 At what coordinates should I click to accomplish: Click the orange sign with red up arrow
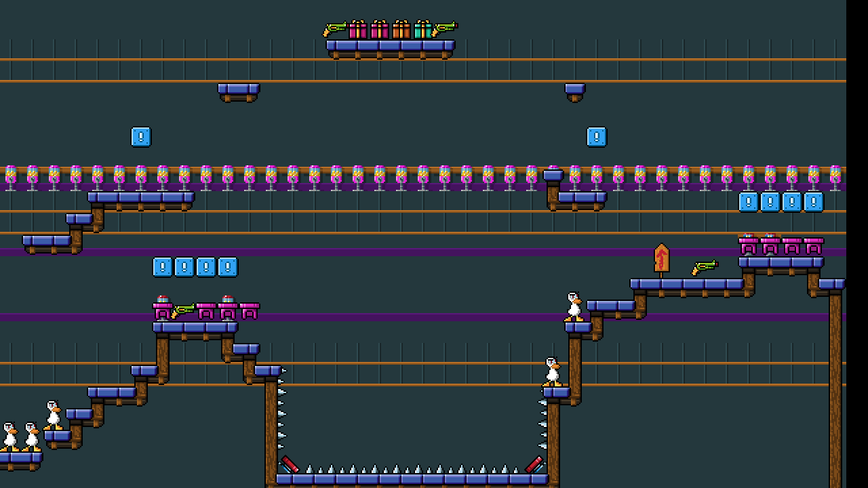coord(662,260)
